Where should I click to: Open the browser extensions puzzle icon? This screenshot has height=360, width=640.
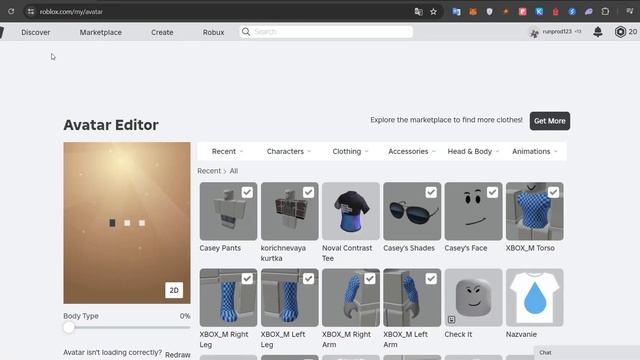(x=605, y=12)
